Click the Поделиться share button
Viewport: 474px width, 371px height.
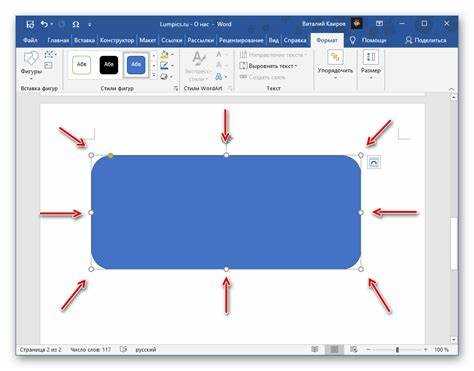point(426,40)
